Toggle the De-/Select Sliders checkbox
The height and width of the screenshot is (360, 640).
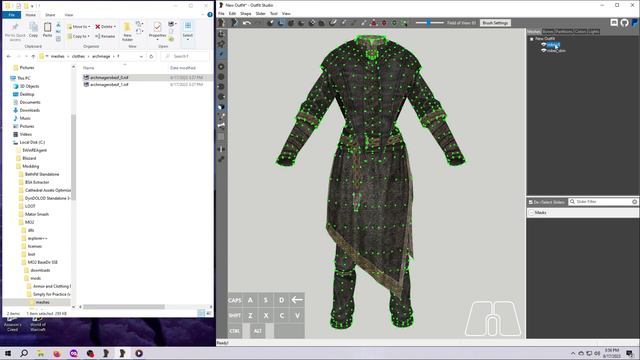531,202
